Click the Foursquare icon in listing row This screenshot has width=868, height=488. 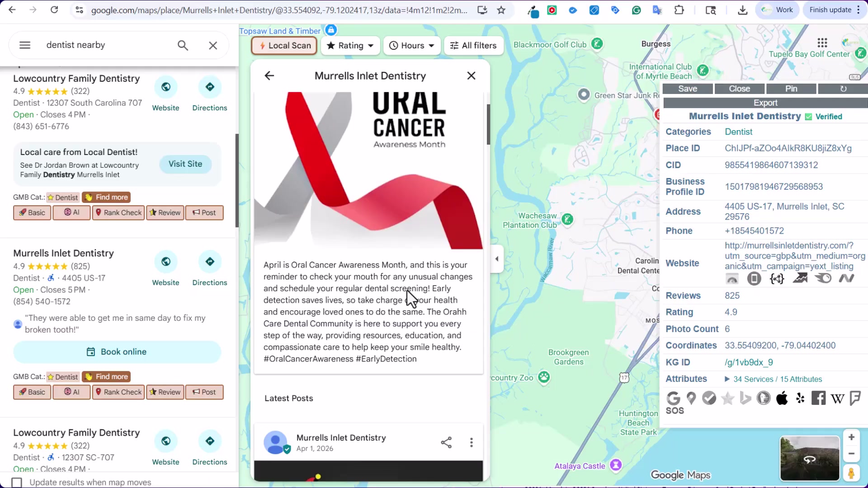855,398
